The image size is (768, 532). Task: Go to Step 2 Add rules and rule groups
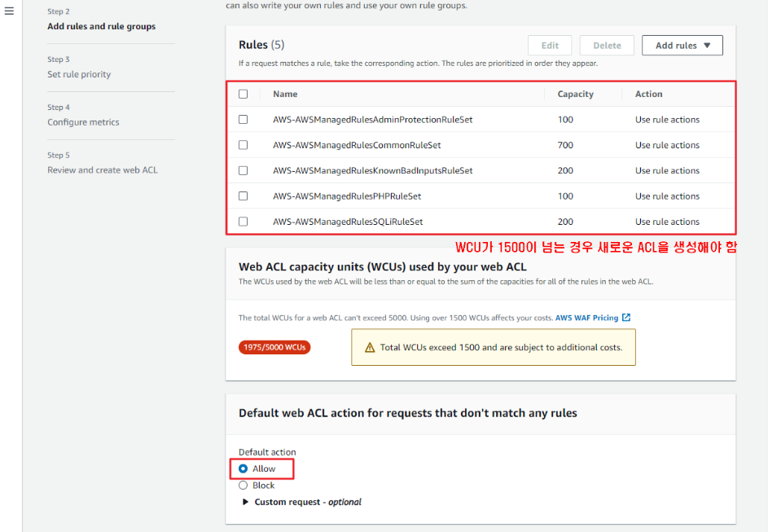101,26
